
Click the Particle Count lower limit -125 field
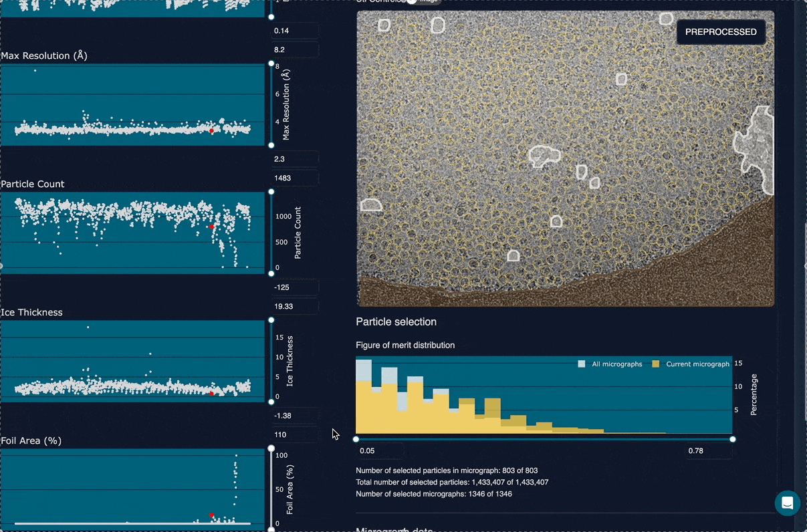294,287
